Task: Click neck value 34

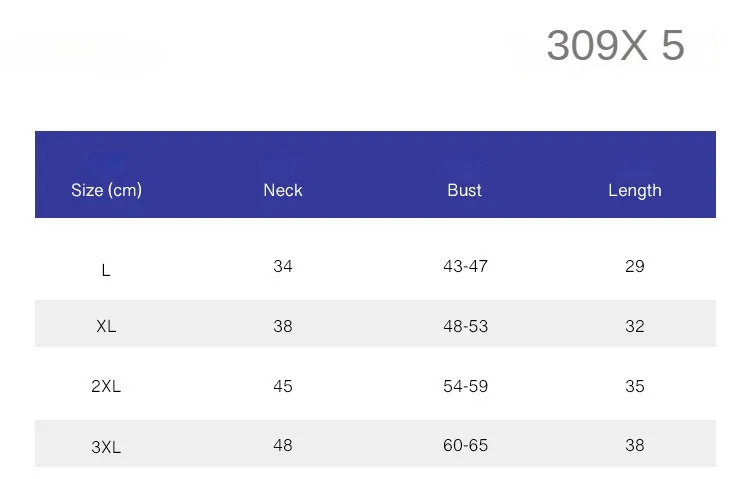Action: coord(283,266)
